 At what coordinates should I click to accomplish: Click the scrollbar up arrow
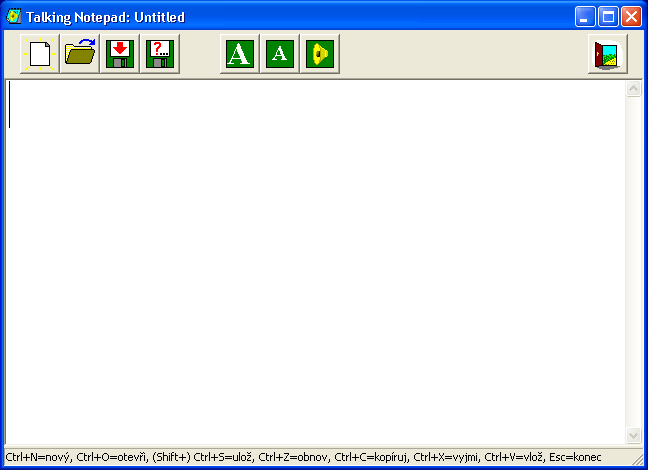(x=633, y=89)
